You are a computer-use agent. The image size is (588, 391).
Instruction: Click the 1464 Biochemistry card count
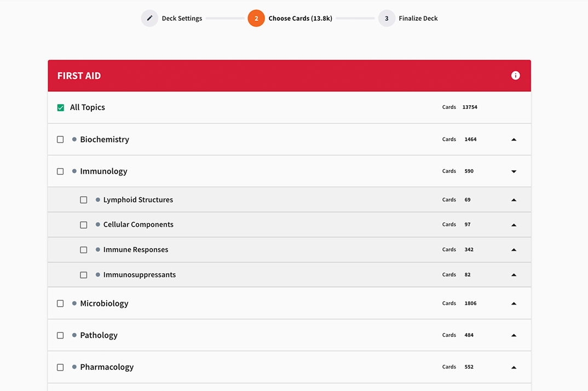point(470,139)
